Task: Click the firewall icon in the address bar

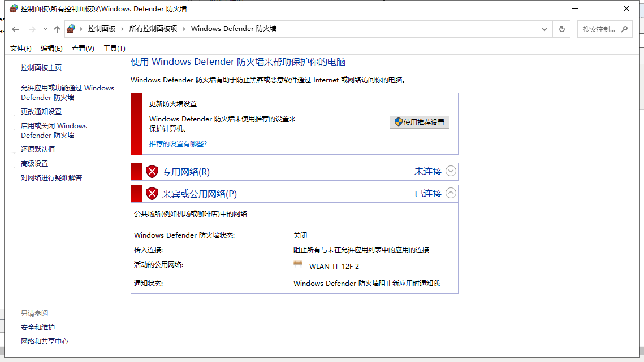Action: pyautogui.click(x=71, y=29)
